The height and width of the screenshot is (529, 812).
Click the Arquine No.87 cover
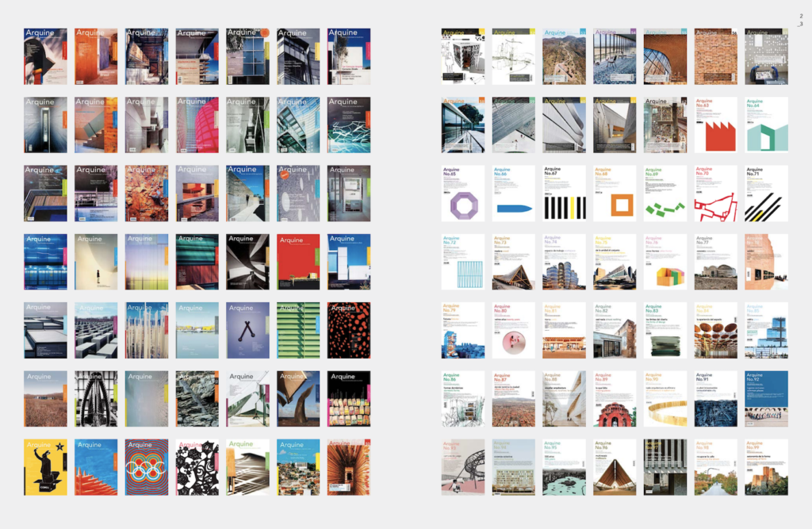point(514,398)
